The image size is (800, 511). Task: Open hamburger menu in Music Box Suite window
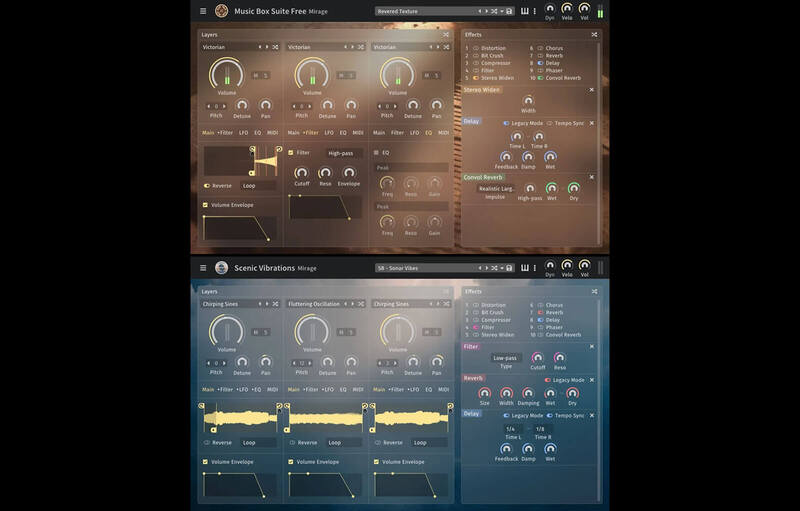203,11
